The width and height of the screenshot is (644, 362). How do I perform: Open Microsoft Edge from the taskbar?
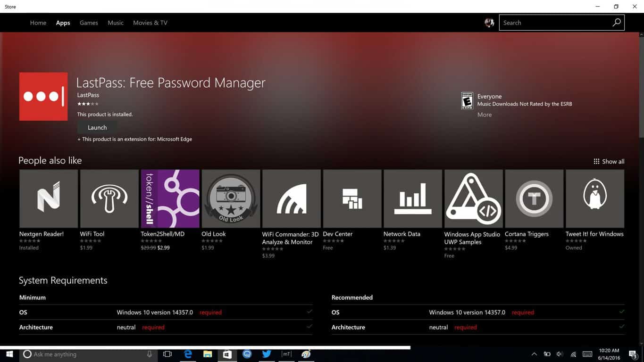(188, 354)
